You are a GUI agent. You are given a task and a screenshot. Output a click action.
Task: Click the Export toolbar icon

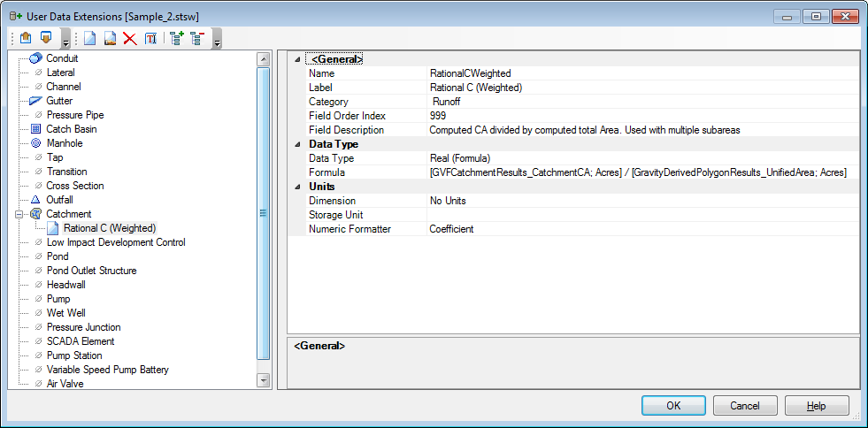47,38
